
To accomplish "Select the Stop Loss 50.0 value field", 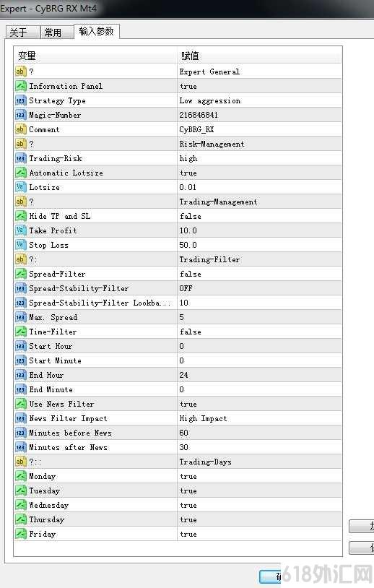I will [259, 245].
